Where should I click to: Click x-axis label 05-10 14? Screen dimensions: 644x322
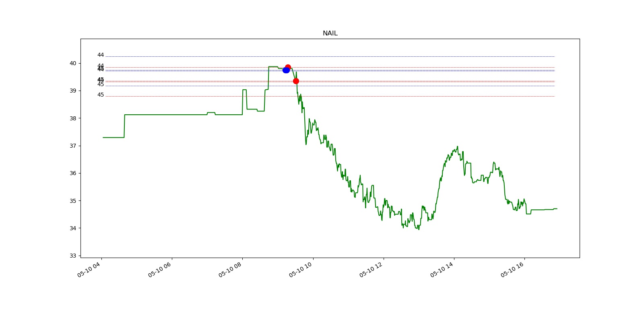point(442,270)
